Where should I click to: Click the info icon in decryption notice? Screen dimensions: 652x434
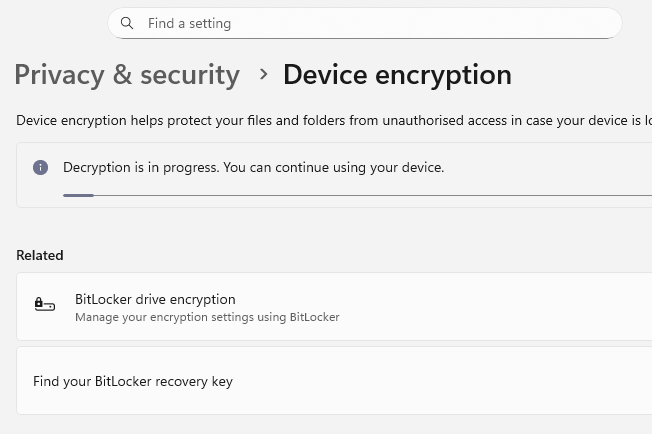coord(41,168)
